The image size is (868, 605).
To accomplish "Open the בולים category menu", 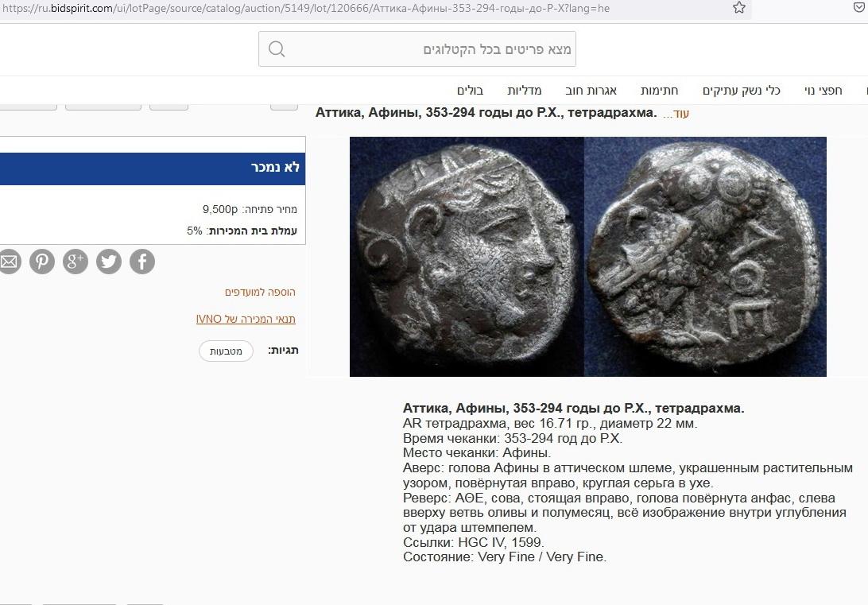I will click(470, 90).
